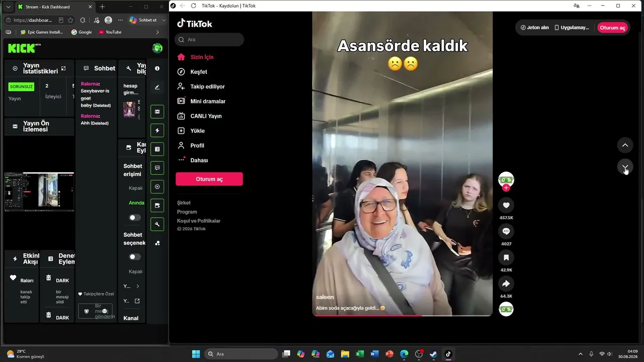
Task: Open comments on the TikTok video
Action: pos(506,231)
